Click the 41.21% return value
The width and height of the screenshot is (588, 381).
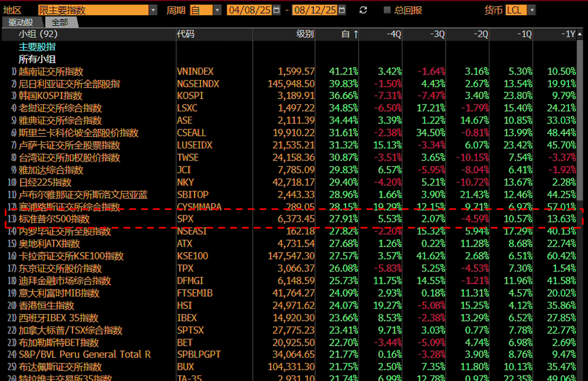coord(343,71)
